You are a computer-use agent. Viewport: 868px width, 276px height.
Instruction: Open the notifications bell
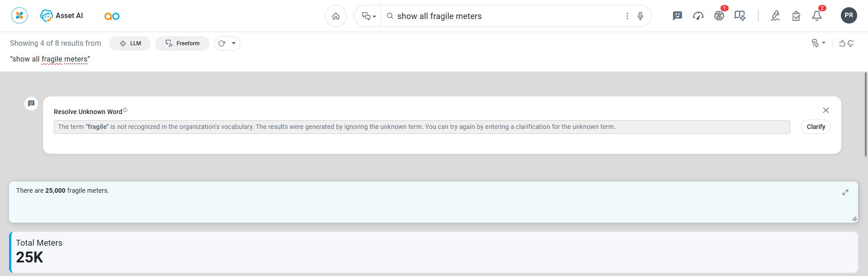coord(817,16)
